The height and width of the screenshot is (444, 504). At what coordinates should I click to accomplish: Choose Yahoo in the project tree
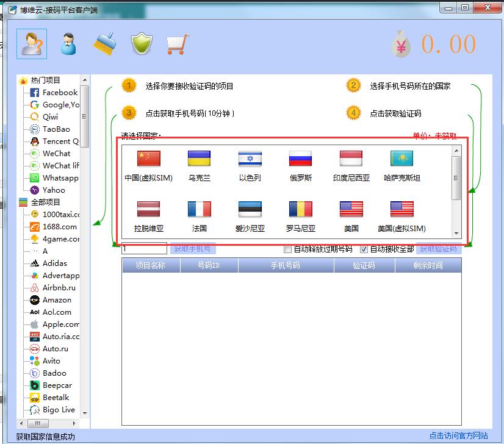tap(48, 190)
